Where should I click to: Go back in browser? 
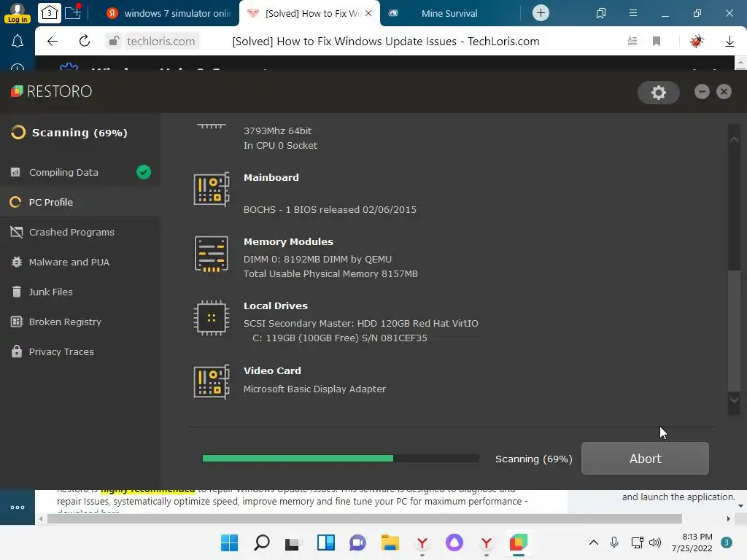(53, 42)
